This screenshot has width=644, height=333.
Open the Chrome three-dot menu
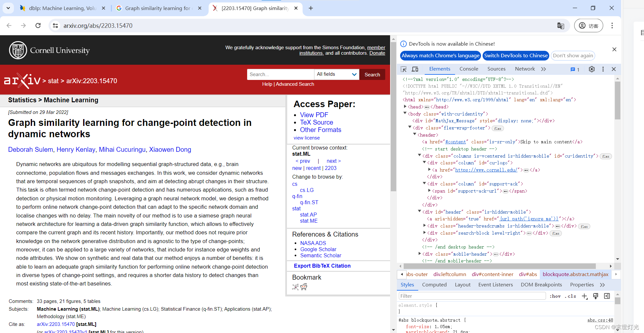pos(612,26)
